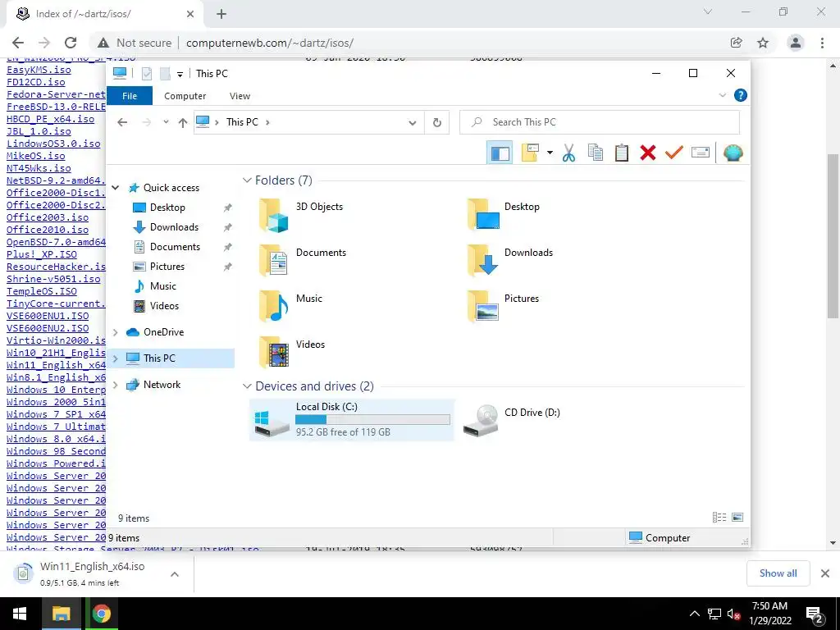
Task: Select Pictures in Quick access sidebar
Action: (167, 267)
